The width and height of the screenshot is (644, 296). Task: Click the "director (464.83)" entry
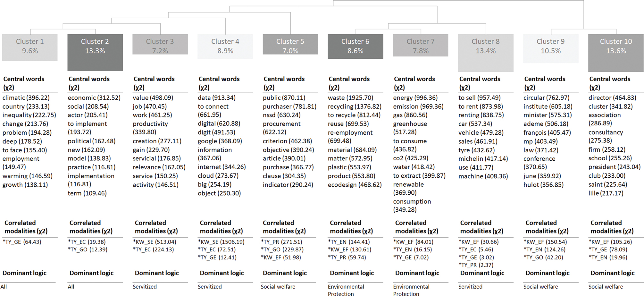click(x=612, y=98)
